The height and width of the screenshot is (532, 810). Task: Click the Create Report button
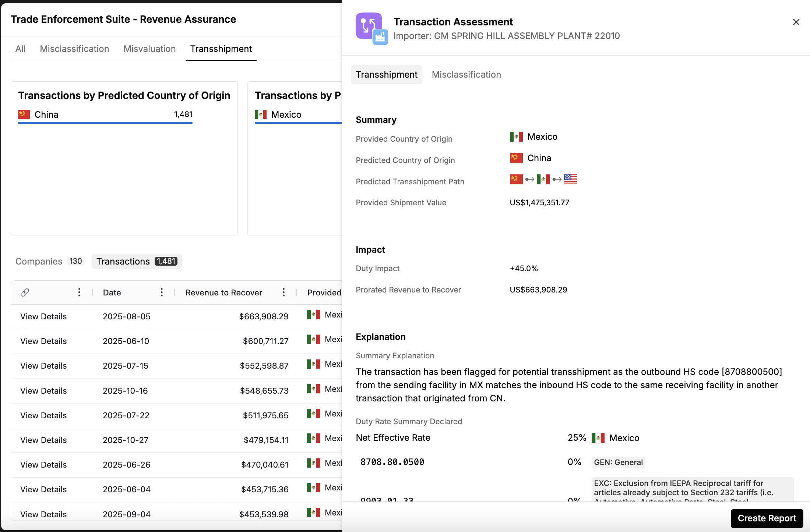click(x=767, y=518)
